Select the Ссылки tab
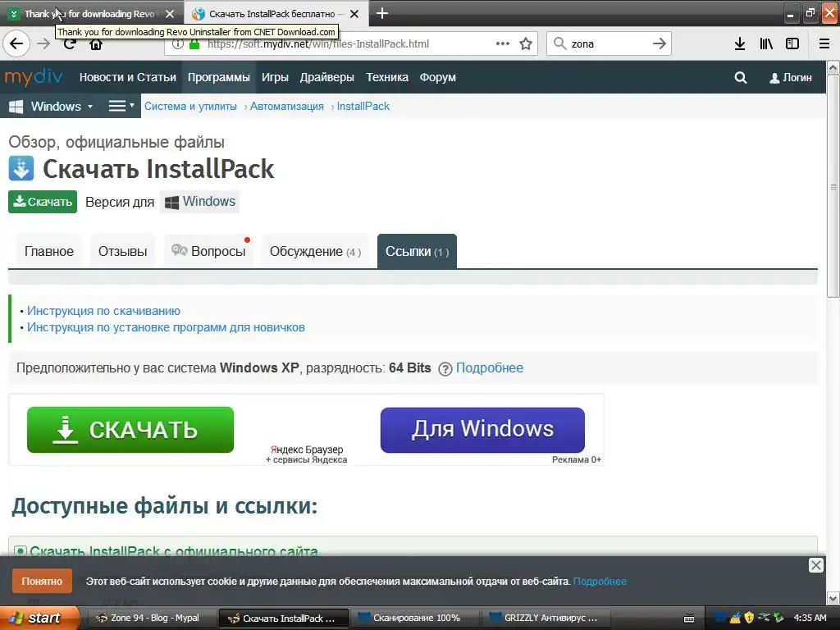840x630 pixels. point(417,251)
